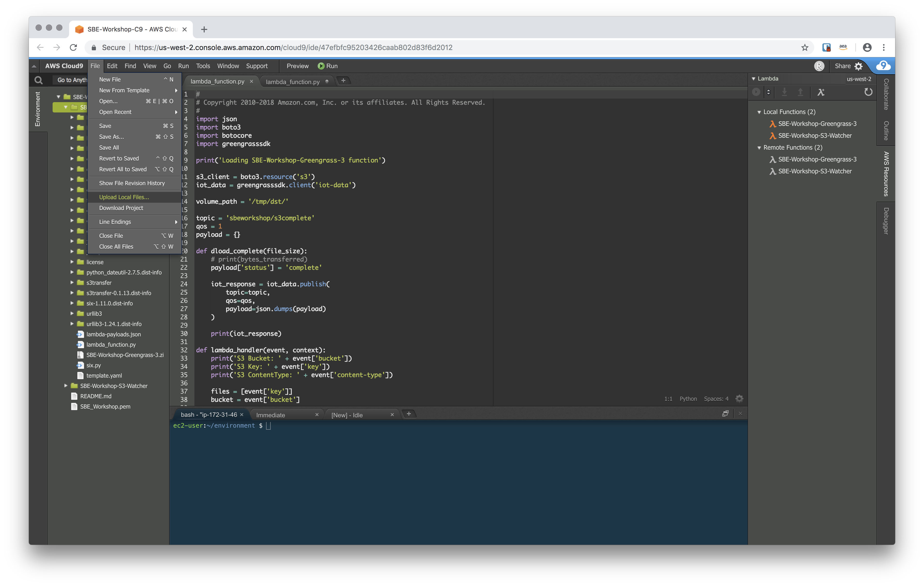Close the bash terminal tab
Viewport: 924px width, 586px height.
coord(242,415)
